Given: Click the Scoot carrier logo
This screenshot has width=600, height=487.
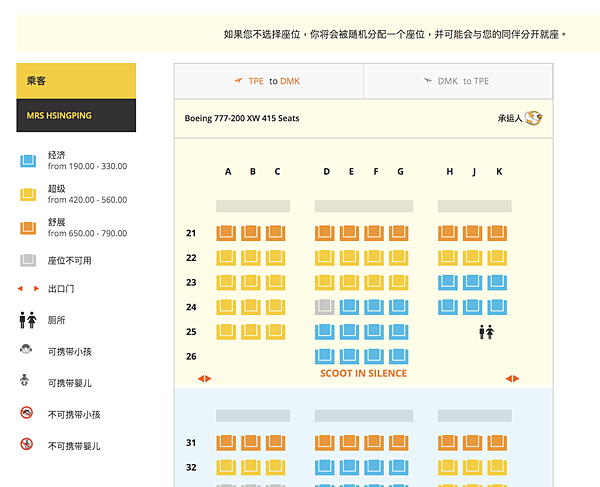Looking at the screenshot, I should tap(533, 118).
